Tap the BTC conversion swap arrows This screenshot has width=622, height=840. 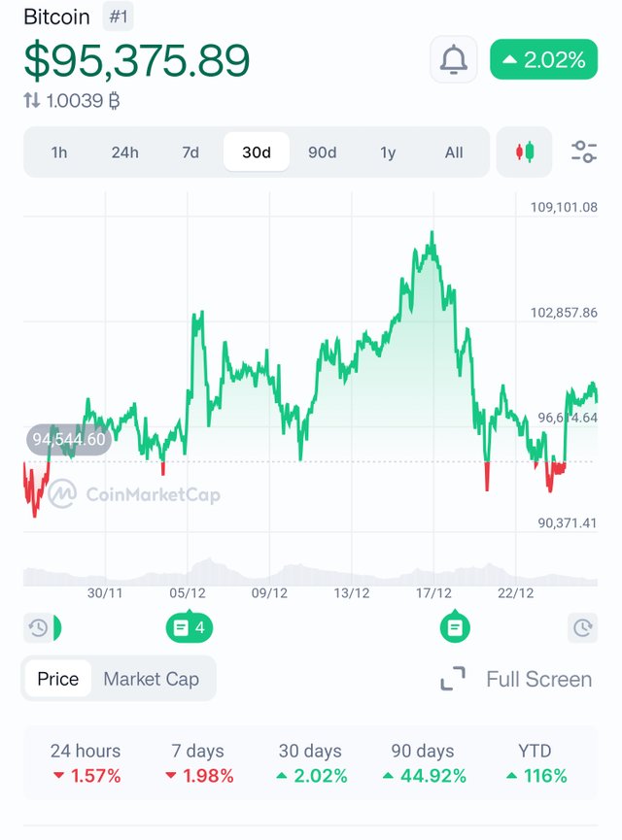(x=32, y=100)
